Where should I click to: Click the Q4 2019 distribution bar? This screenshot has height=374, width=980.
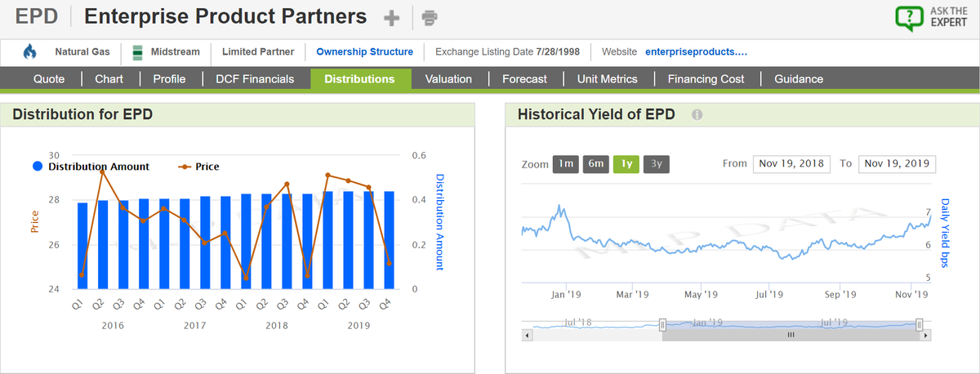click(x=390, y=240)
